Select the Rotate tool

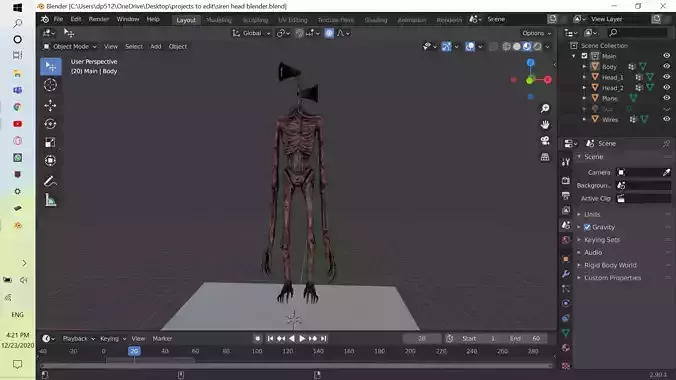pos(50,124)
